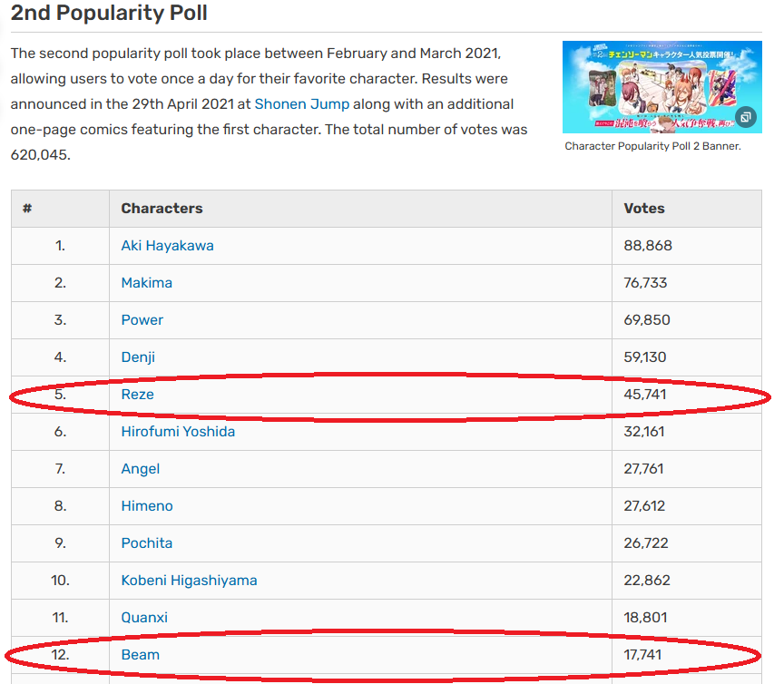Navigate to the Pochita link
The height and width of the screenshot is (684, 784).
[x=146, y=543]
